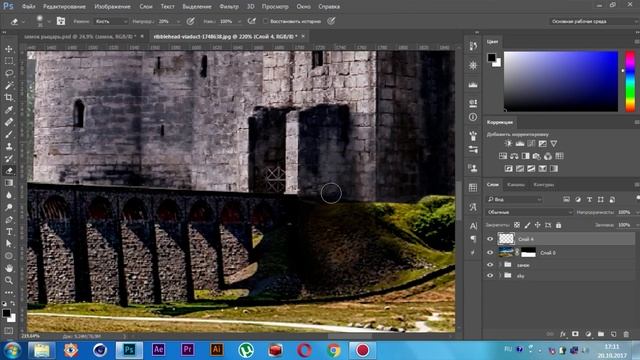Select the Zoom tool

tap(9, 280)
